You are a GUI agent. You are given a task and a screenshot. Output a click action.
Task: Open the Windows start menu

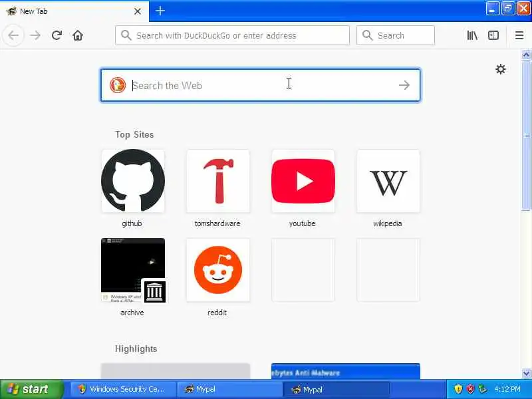(x=31, y=389)
